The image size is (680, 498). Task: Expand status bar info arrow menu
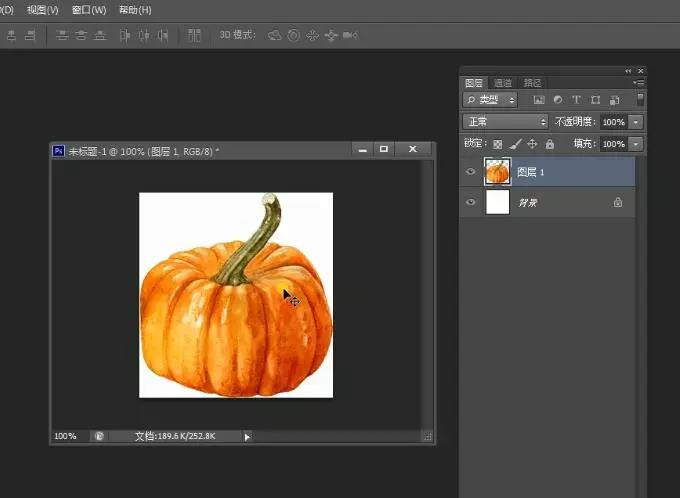tap(247, 436)
